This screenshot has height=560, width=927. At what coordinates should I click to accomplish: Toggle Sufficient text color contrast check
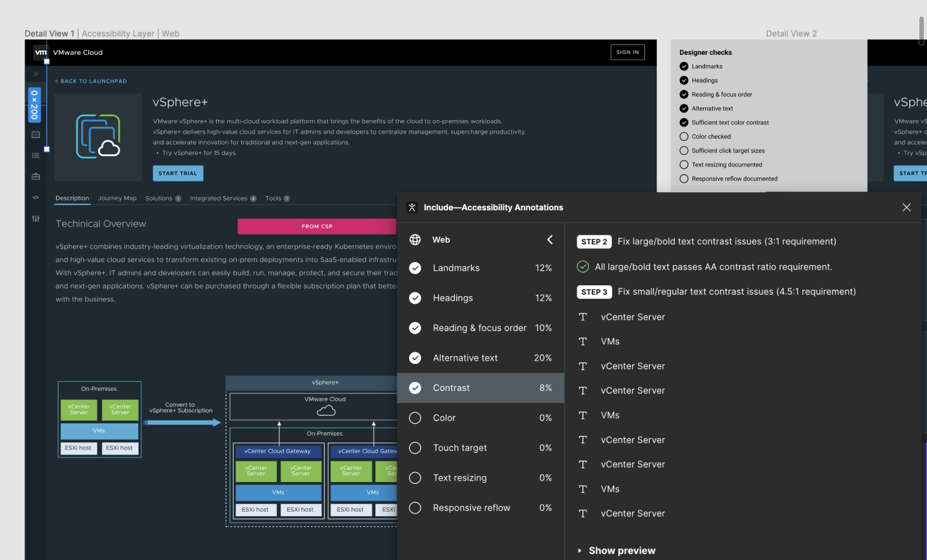pyautogui.click(x=684, y=123)
